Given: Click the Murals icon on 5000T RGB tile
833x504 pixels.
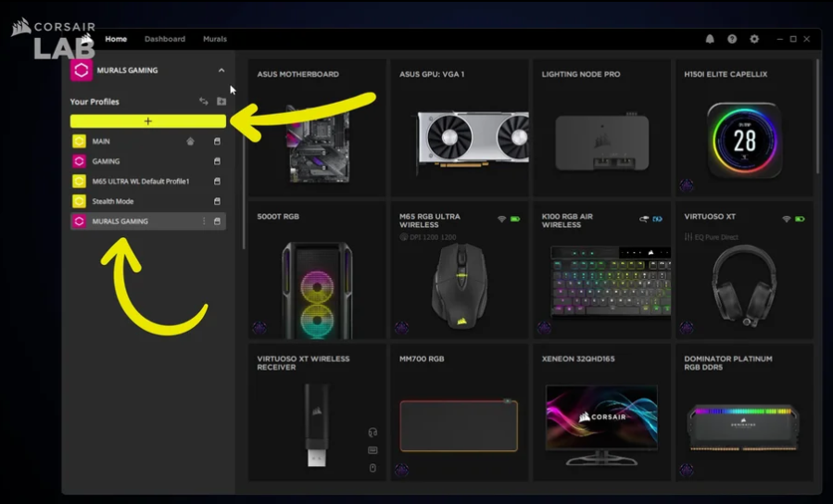Looking at the screenshot, I should pyautogui.click(x=259, y=328).
